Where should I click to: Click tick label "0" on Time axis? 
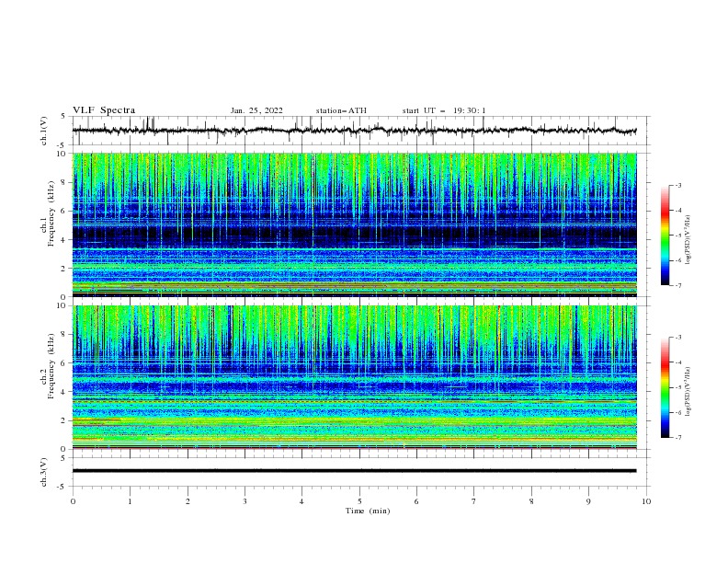(73, 501)
